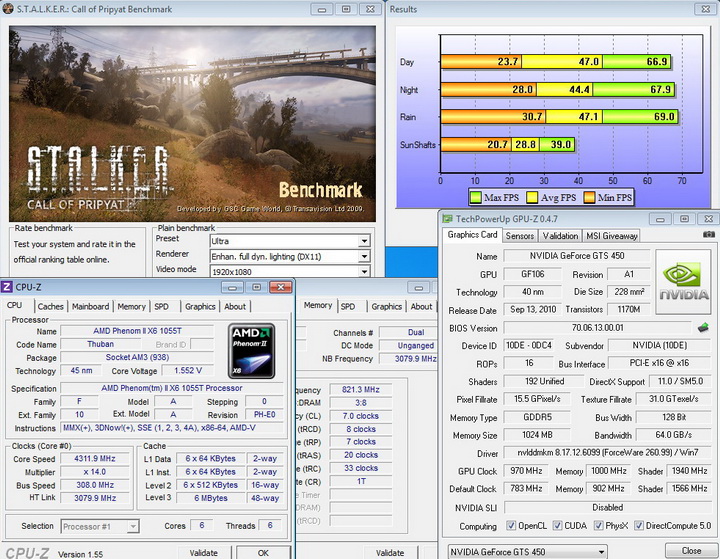720x559 pixels.
Task: Open the Renderer dropdown in benchmark
Action: pyautogui.click(x=364, y=256)
